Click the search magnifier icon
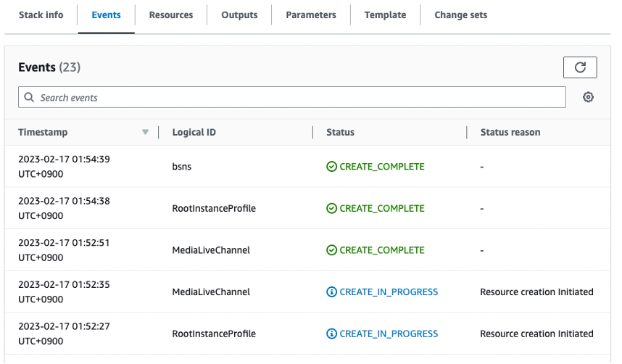Viewport: 622px width, 364px height. [30, 97]
